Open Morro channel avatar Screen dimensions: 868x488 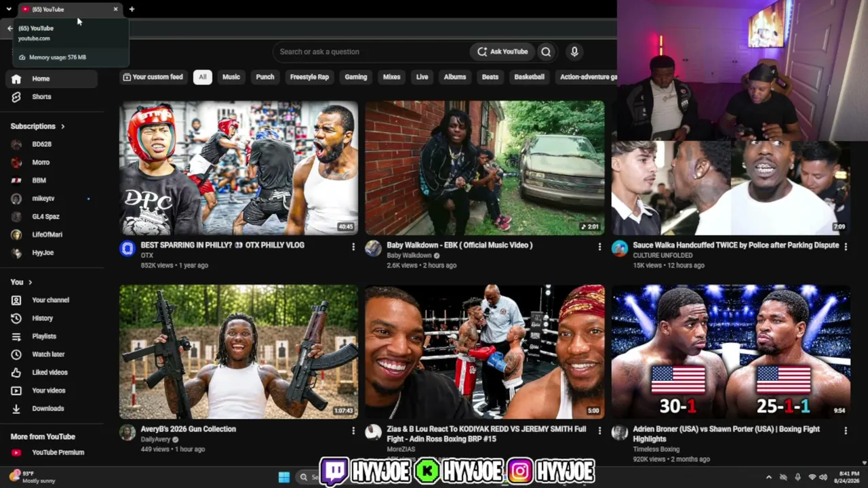pos(16,163)
